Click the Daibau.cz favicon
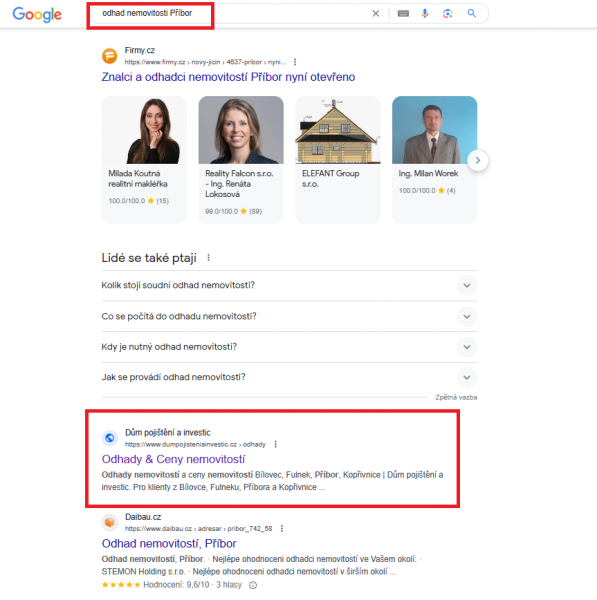Screen dimensions: 597x600 tap(109, 522)
